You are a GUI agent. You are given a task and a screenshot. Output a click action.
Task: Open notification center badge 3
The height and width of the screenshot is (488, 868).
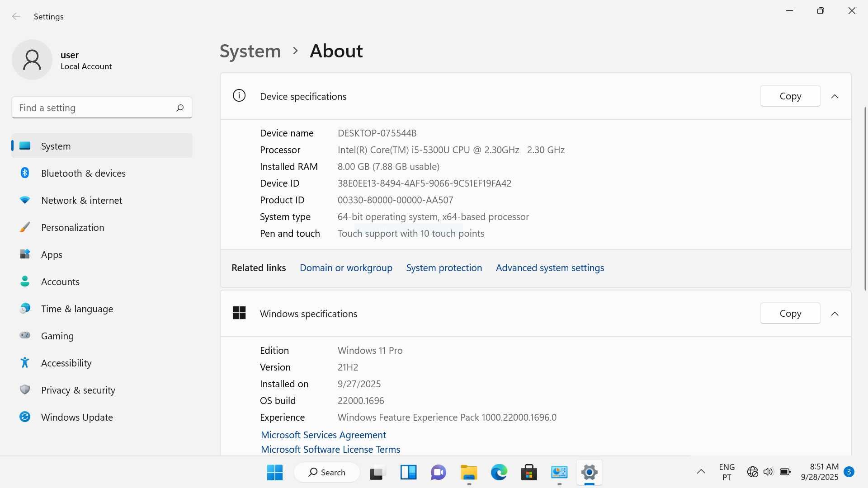point(849,472)
